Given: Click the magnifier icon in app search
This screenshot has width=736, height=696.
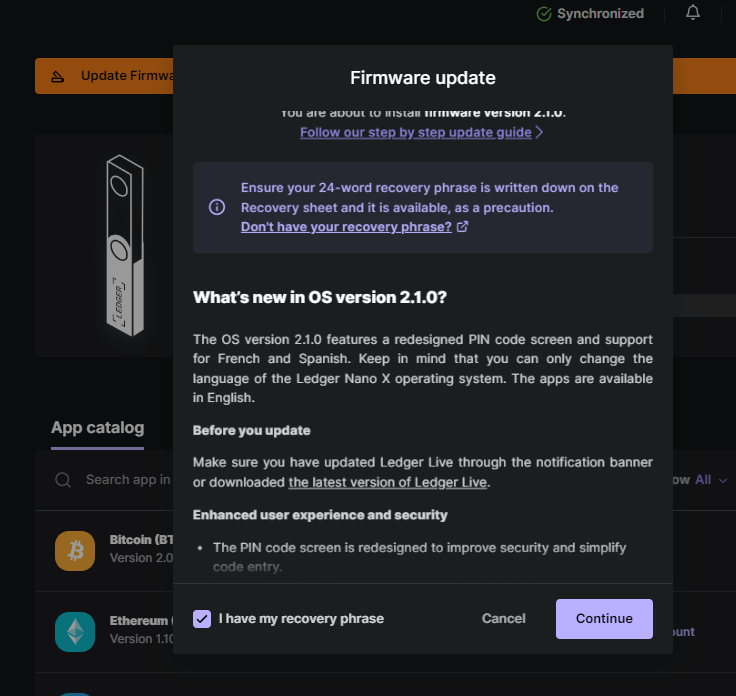Looking at the screenshot, I should [63, 480].
